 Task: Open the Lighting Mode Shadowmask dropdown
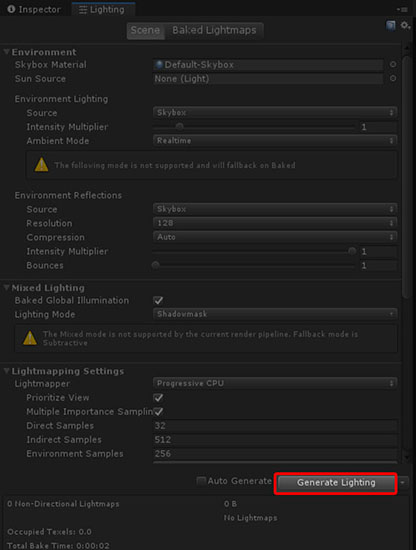(x=275, y=314)
